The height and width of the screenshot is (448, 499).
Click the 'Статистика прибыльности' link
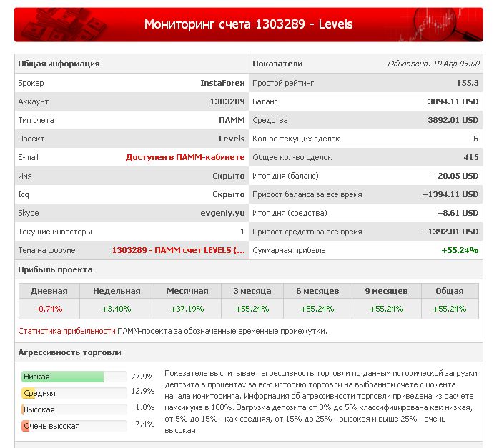(x=66, y=331)
